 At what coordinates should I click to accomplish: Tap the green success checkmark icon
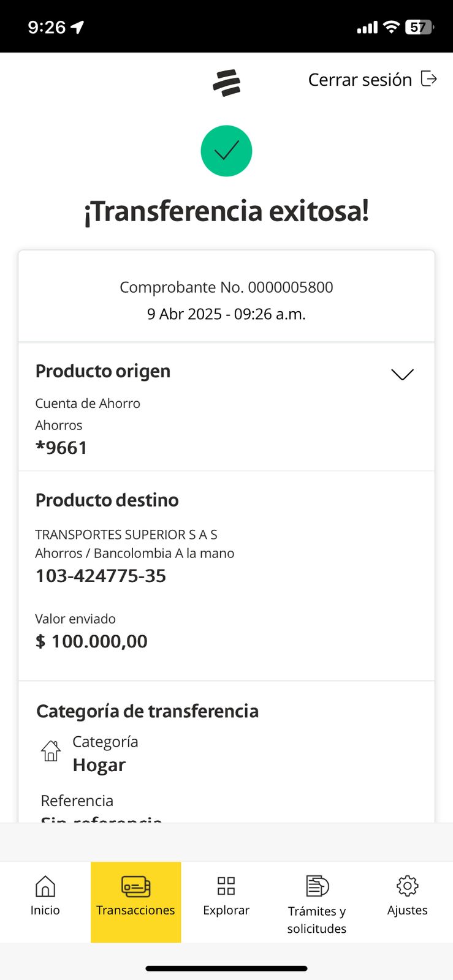(x=226, y=151)
